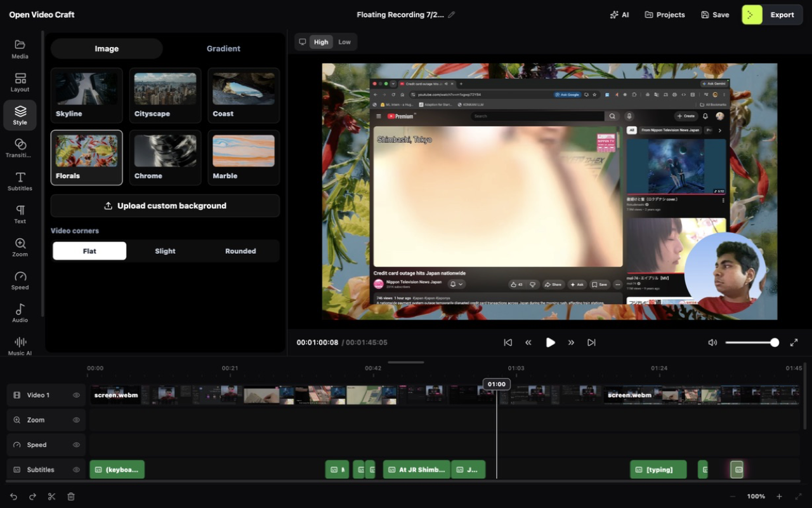This screenshot has height=508, width=812.
Task: Click the current timecode 00:01:00:08
Action: [x=317, y=342]
